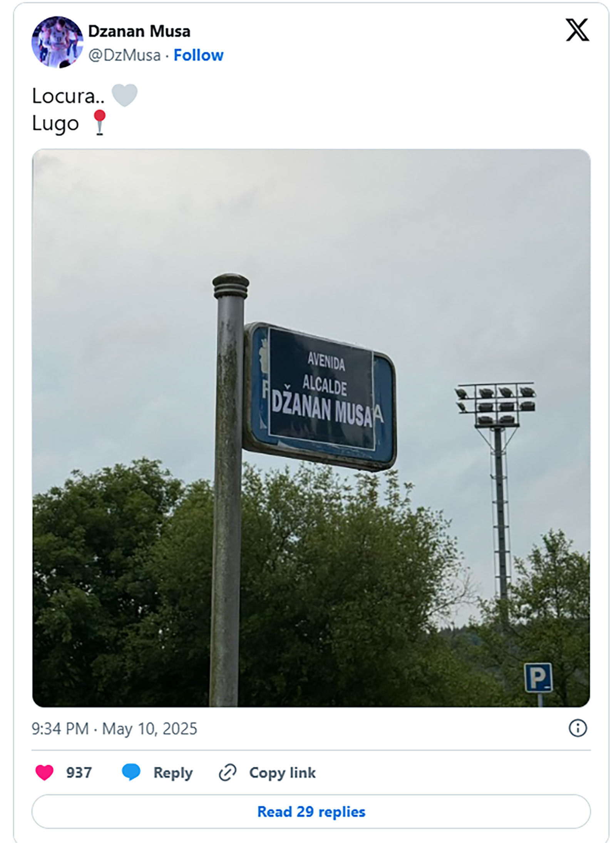Open Dzanan Musa's profile avatar
The image size is (616, 843).
[57, 42]
